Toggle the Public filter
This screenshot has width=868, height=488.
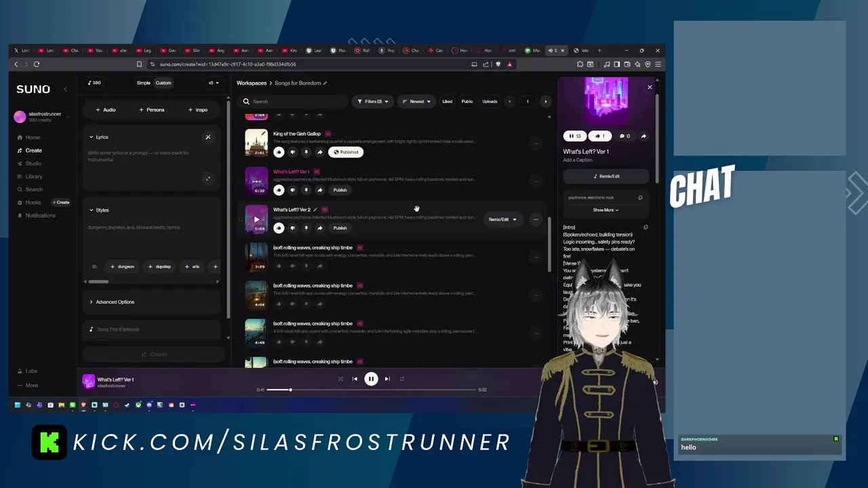click(x=467, y=102)
